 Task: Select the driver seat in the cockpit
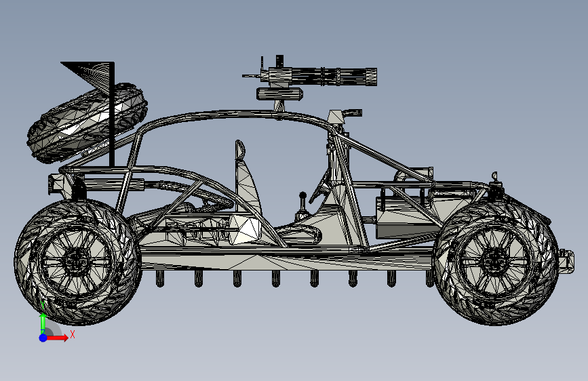247,179
